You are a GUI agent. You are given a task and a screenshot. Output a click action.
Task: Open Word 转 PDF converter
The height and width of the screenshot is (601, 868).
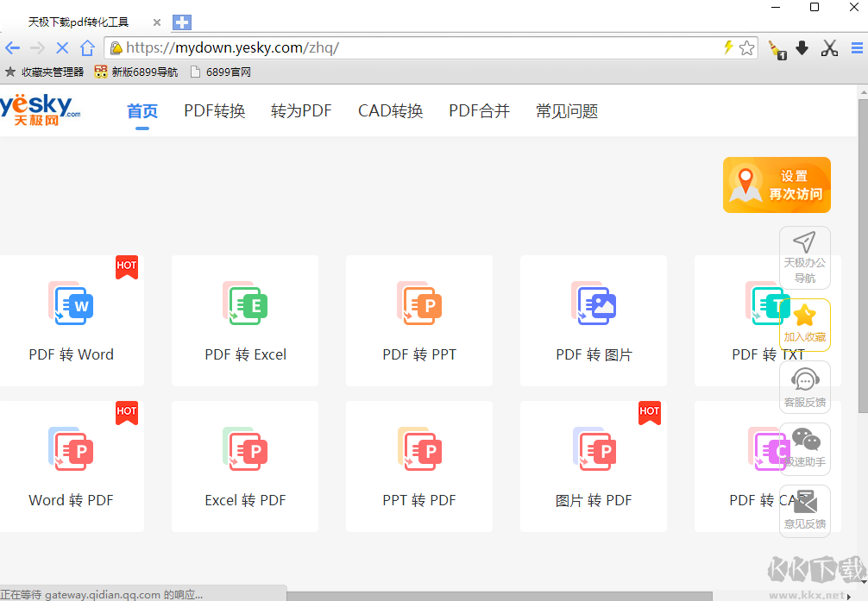pos(71,449)
